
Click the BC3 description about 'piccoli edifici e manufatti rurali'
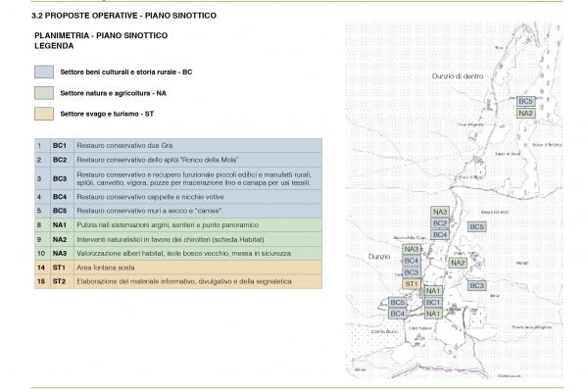point(194,178)
